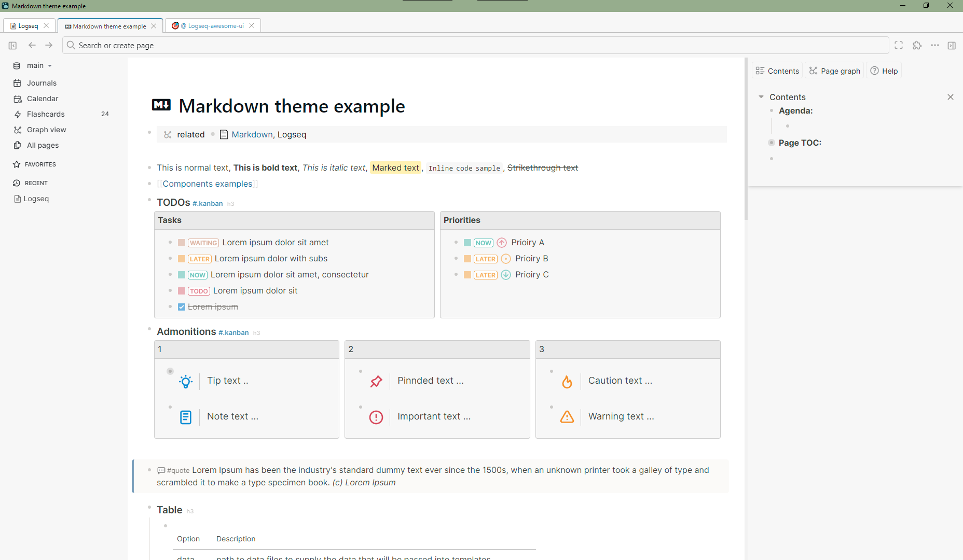This screenshot has height=560, width=963.
Task: Toggle the LATER Lorem ipsum with subs checkbox
Action: [182, 259]
